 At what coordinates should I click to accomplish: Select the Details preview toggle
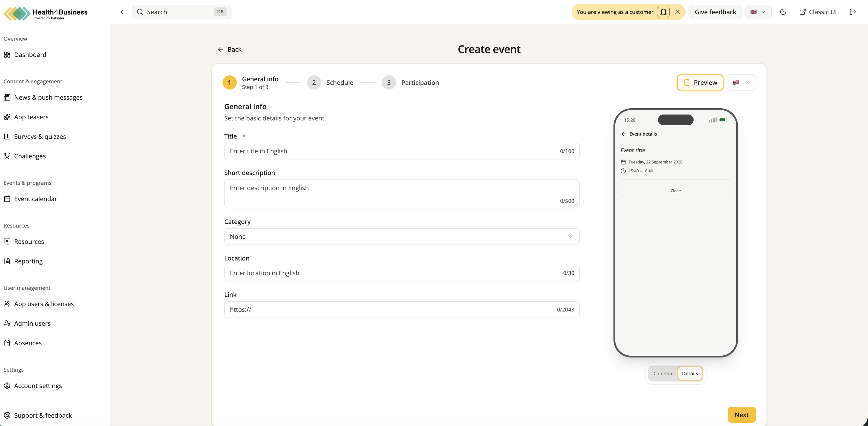click(x=690, y=373)
